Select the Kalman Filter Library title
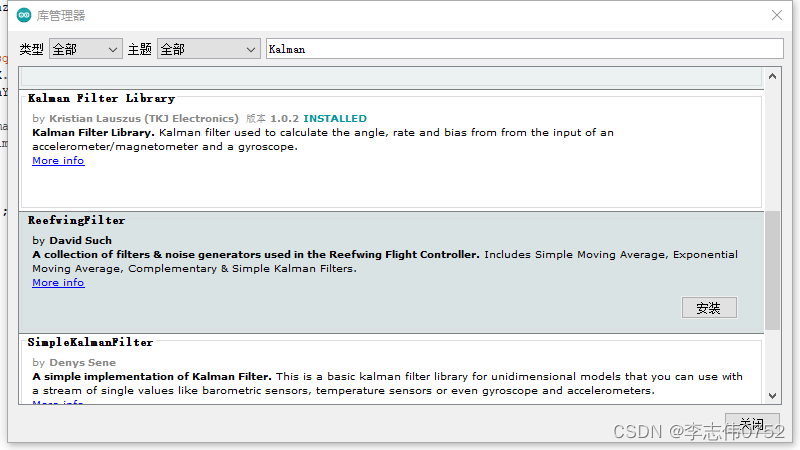This screenshot has width=800, height=450. click(x=101, y=98)
